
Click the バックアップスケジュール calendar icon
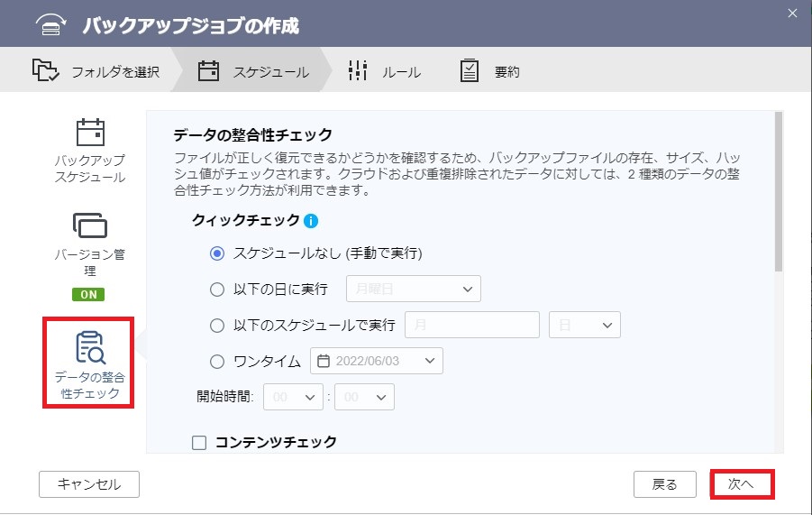click(x=90, y=132)
